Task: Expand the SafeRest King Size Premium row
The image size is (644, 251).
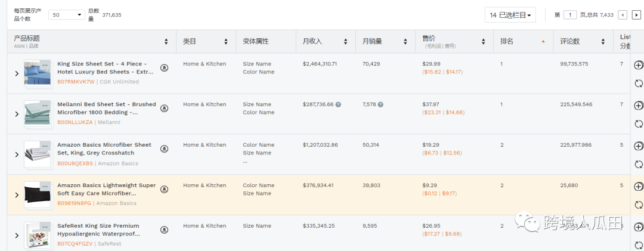Action: click(x=17, y=235)
